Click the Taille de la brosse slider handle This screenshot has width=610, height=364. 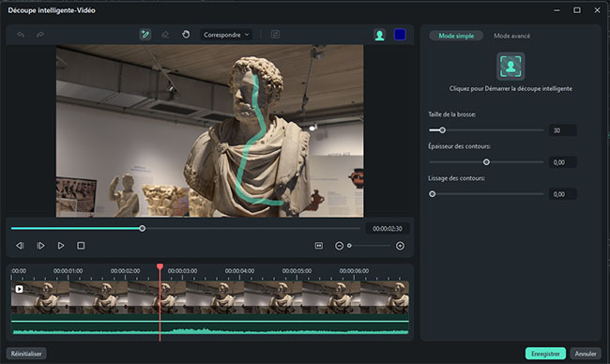(x=442, y=129)
